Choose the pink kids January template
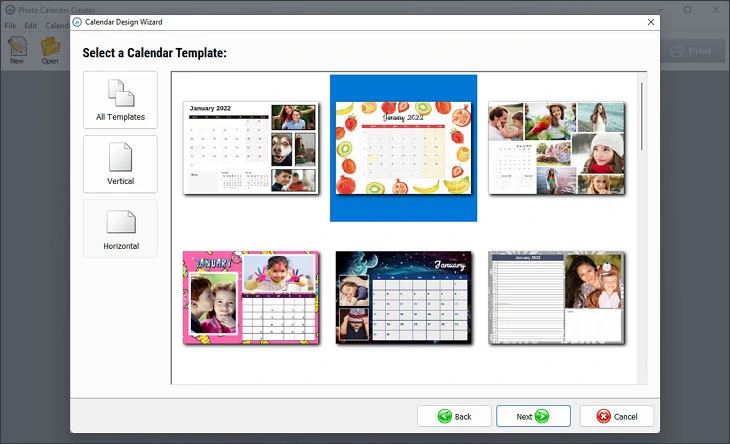The height and width of the screenshot is (444, 730). [250, 297]
